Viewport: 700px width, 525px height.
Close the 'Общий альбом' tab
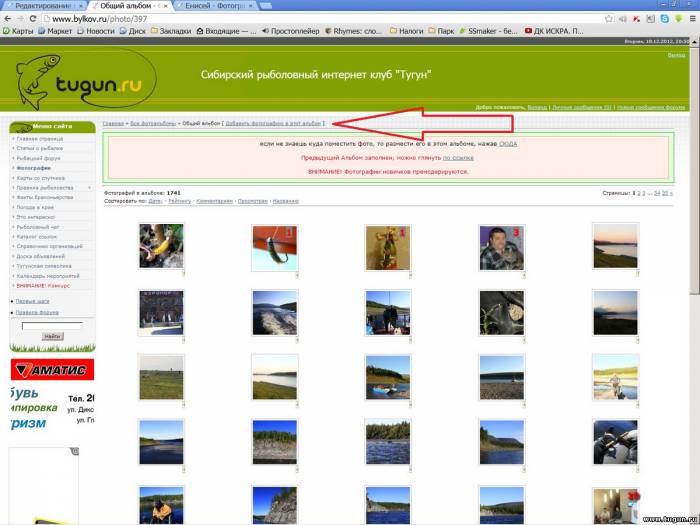166,6
